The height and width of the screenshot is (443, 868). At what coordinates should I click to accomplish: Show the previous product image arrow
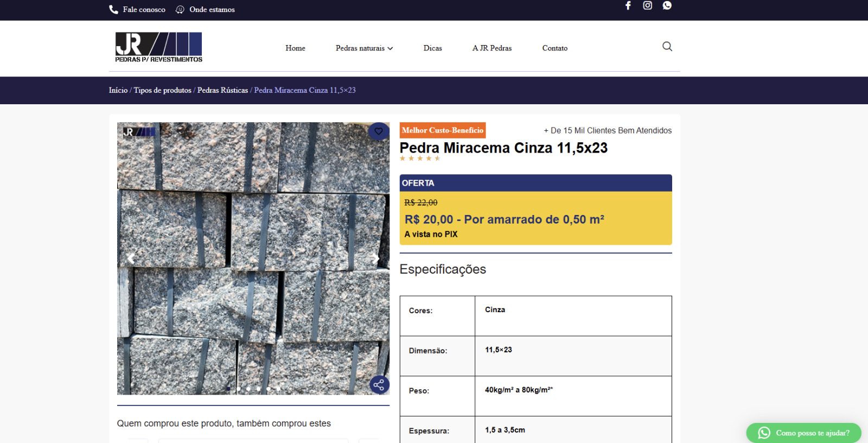point(131,259)
